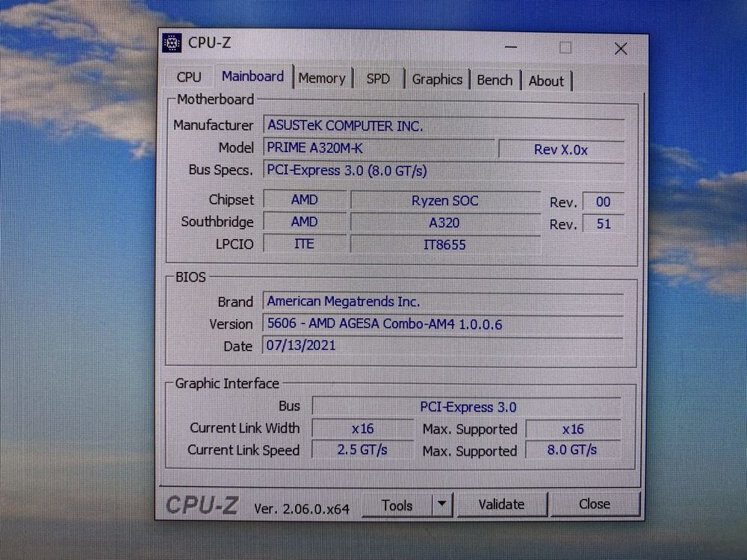Click the BIOS version 5606 AGESA field
747x560 pixels.
click(x=442, y=324)
